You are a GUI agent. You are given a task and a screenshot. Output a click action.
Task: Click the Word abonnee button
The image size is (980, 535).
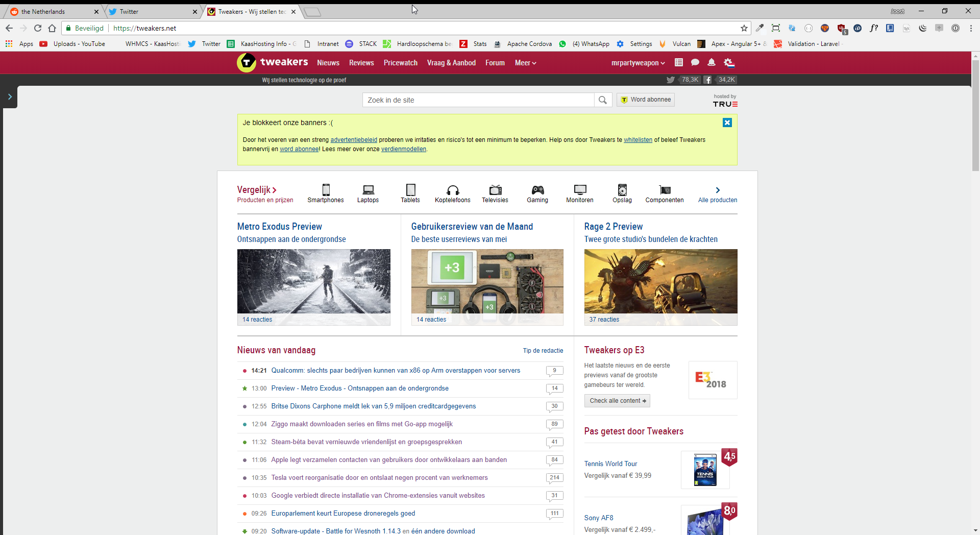tap(646, 100)
